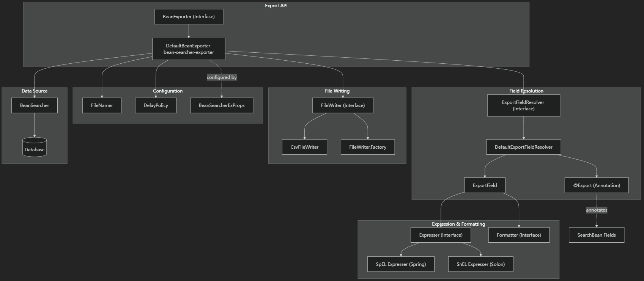Select the FileWriter (Interface) node
Image resolution: width=644 pixels, height=281 pixels.
[x=343, y=105]
